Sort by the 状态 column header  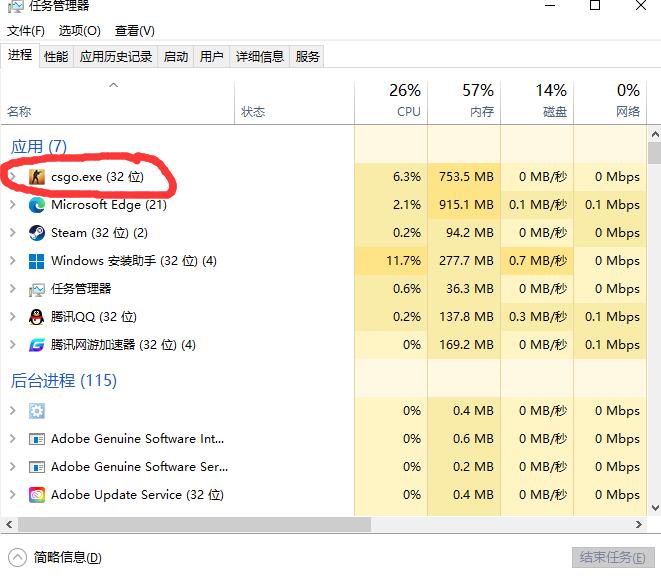coord(294,102)
